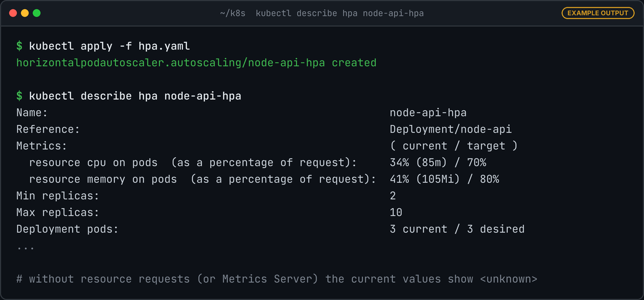This screenshot has width=644, height=300.
Task: Click the 'node-api-hpa' name value
Action: 428,113
